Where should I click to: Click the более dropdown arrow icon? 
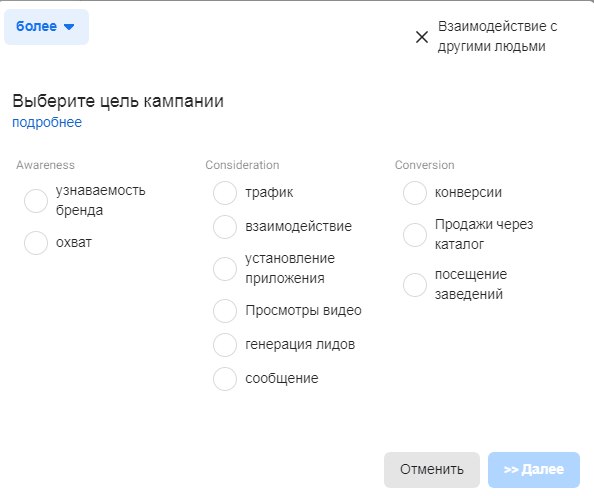click(x=69, y=27)
